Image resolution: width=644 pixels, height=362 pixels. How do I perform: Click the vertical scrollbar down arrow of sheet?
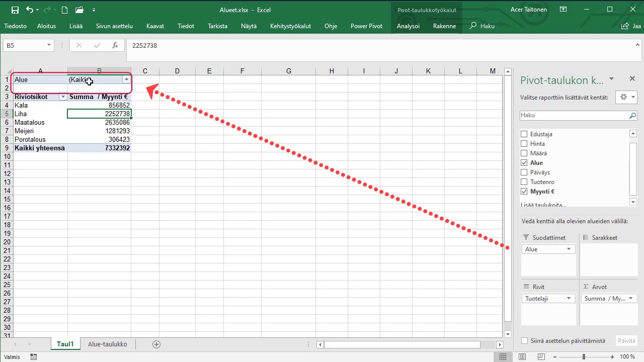[508, 334]
